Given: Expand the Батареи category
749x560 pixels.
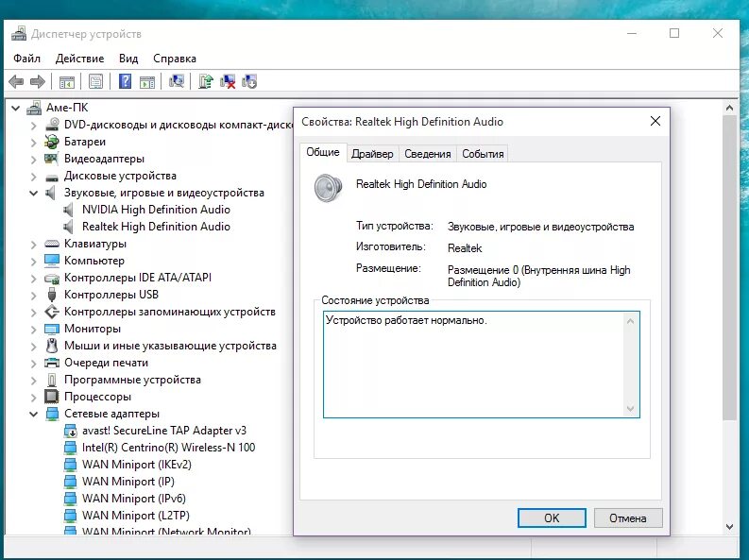Looking at the screenshot, I should 33,143.
